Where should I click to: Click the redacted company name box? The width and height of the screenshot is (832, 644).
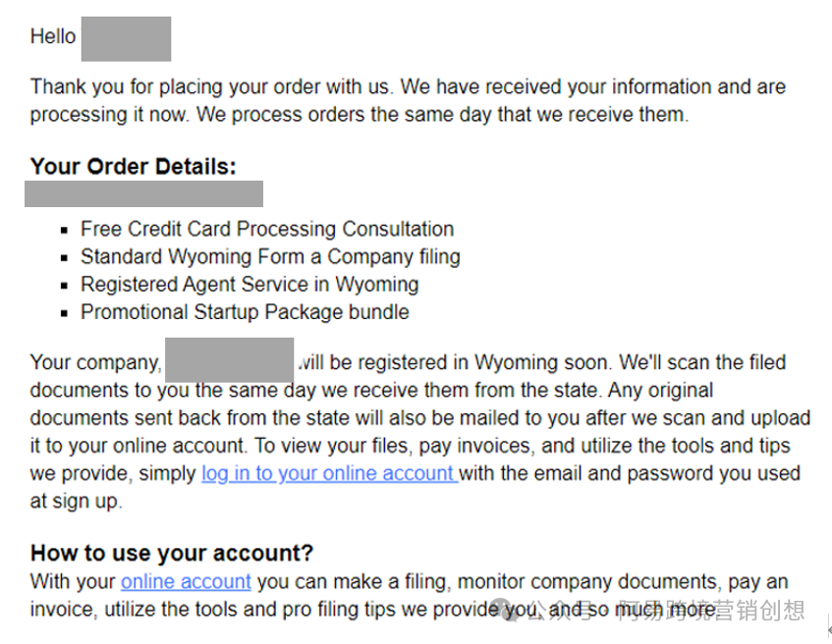coord(229,359)
